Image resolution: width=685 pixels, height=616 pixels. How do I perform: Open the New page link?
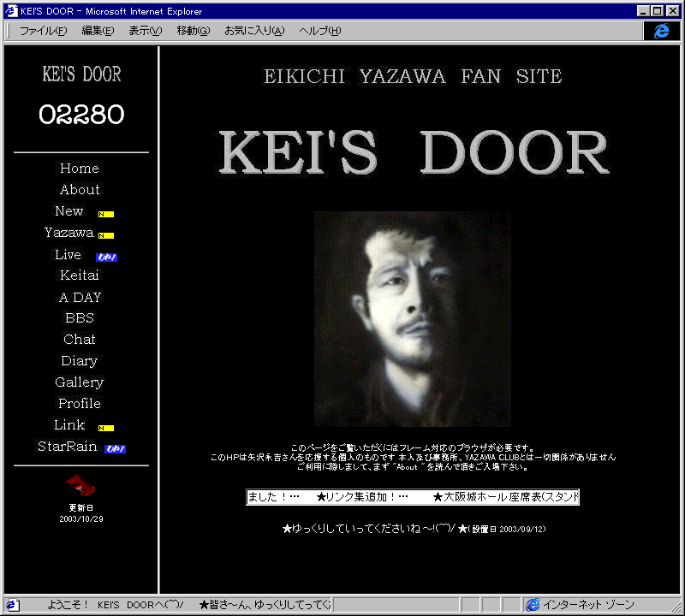point(69,210)
